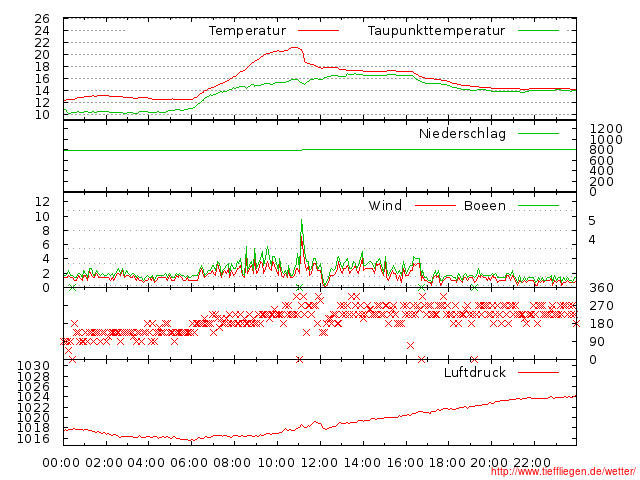Viewport: 640px width, 480px height.
Task: Click the 1200 precipitation axis label
Action: [604, 128]
